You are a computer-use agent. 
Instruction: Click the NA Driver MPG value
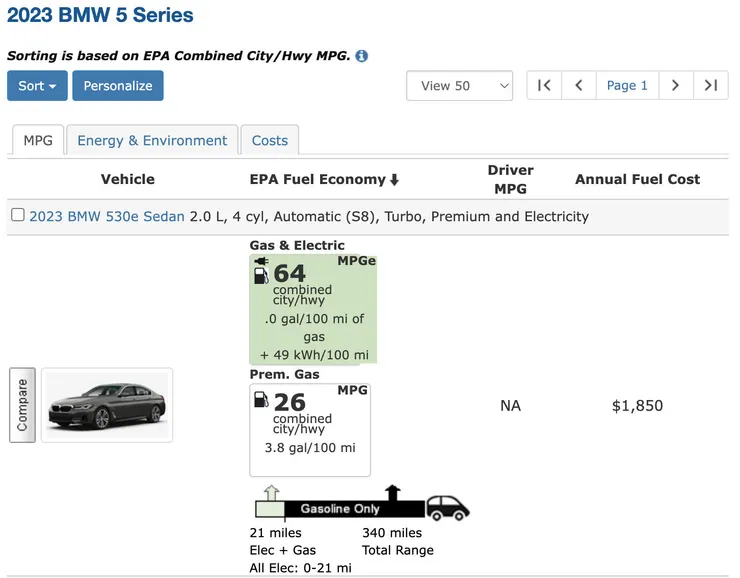pyautogui.click(x=511, y=405)
